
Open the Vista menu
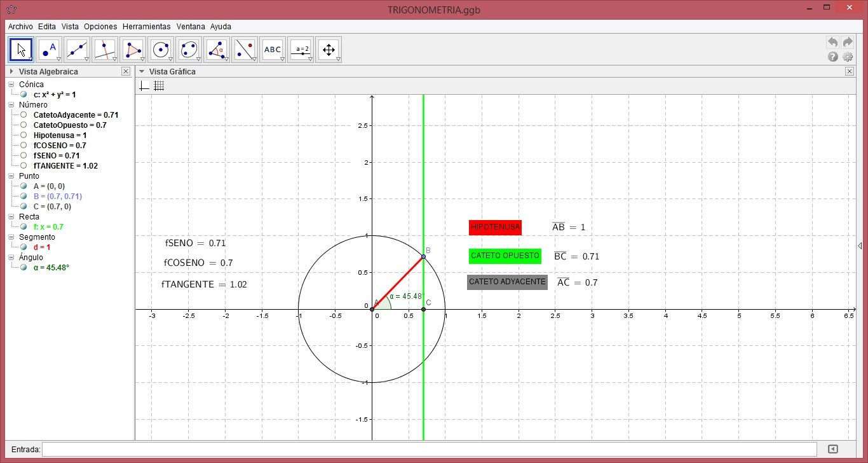(70, 27)
